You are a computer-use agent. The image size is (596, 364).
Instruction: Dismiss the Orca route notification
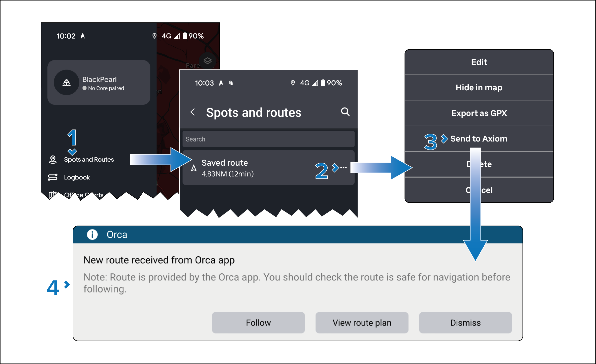tap(465, 323)
